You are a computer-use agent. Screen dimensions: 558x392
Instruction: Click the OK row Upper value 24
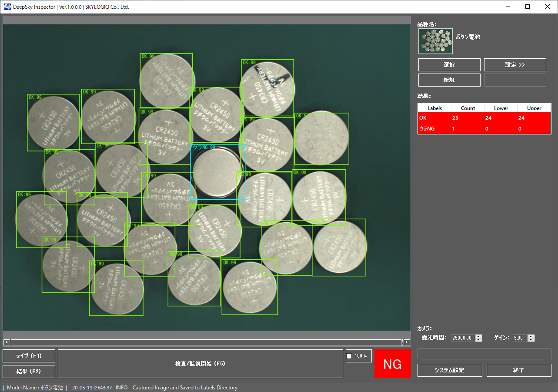(534, 118)
